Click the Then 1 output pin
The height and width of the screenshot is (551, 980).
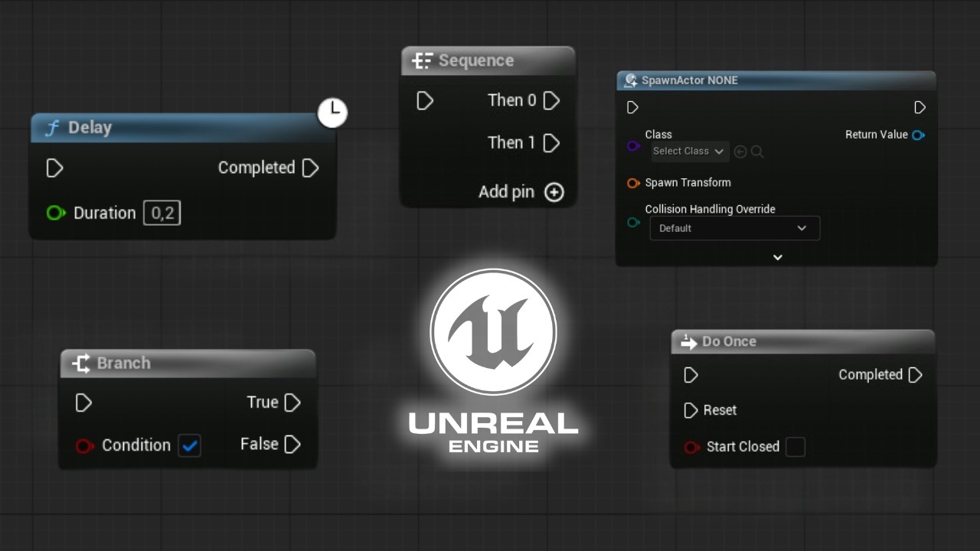pyautogui.click(x=551, y=142)
